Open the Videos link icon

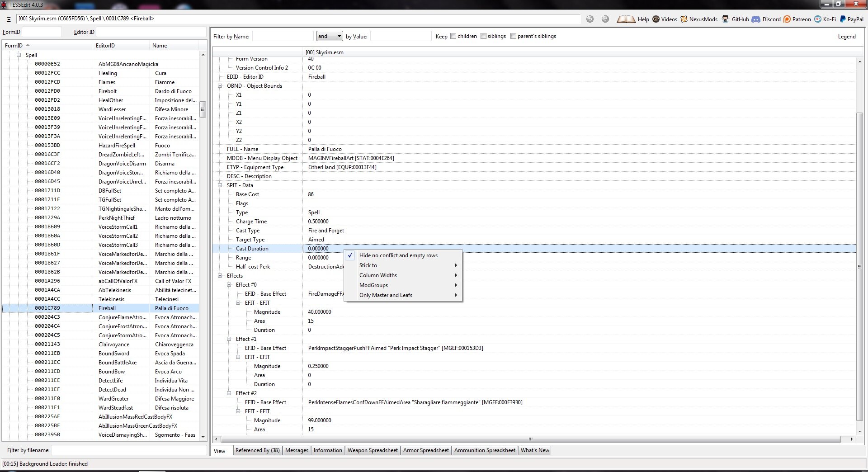coord(656,19)
